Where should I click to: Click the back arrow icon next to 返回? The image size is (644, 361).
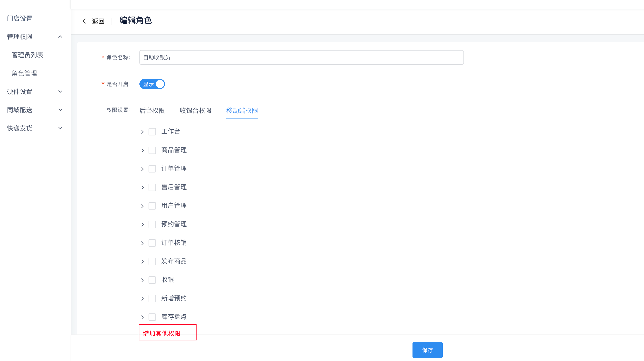[x=84, y=21]
